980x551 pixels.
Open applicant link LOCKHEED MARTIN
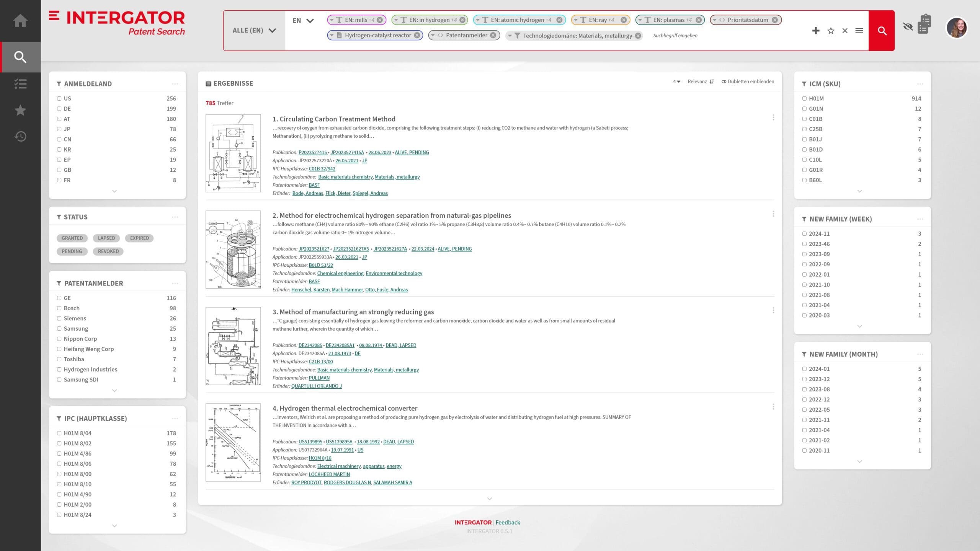[329, 474]
